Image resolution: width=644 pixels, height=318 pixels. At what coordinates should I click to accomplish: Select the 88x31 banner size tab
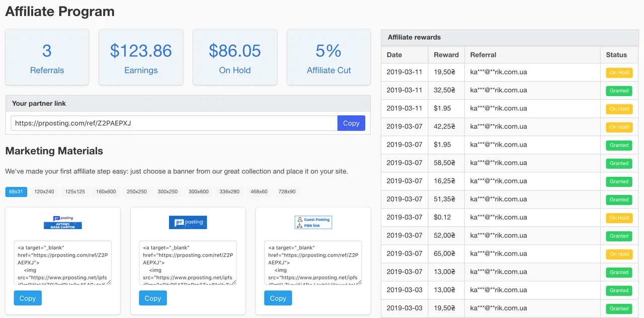[x=16, y=191]
